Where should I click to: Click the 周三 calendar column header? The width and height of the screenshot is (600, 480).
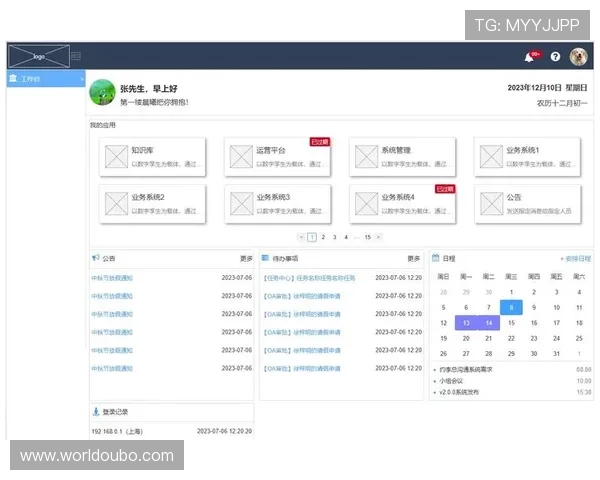(511, 276)
